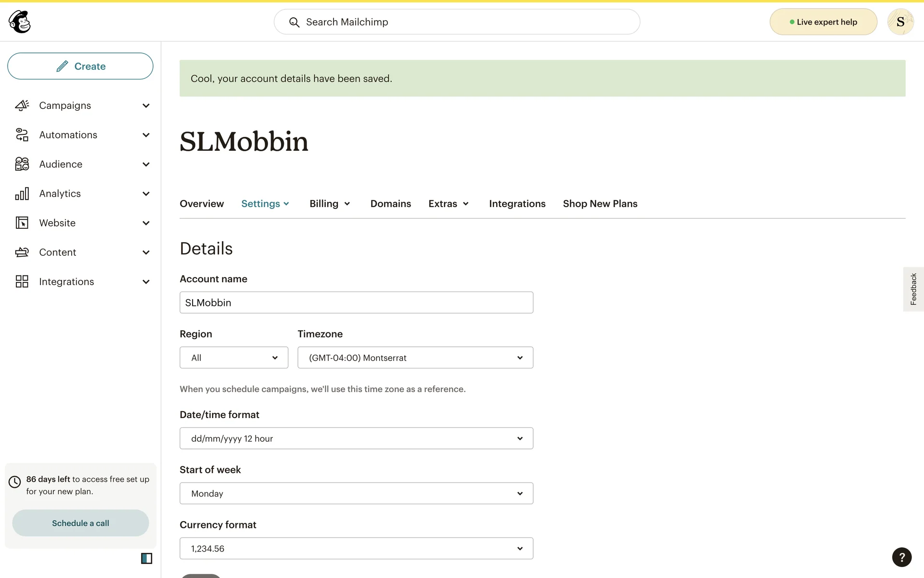Click the Schedule a call button

pos(80,523)
